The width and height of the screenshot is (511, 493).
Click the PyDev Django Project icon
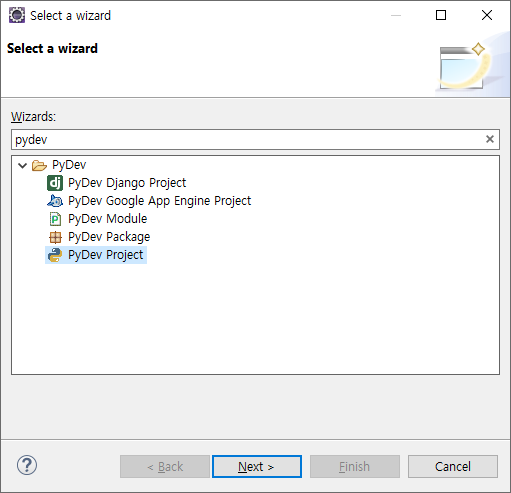click(55, 183)
